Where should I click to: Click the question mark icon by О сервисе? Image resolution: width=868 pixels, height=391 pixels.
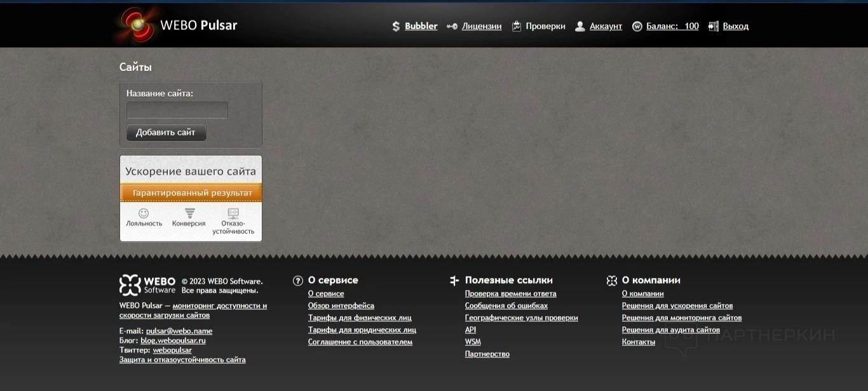[297, 280]
